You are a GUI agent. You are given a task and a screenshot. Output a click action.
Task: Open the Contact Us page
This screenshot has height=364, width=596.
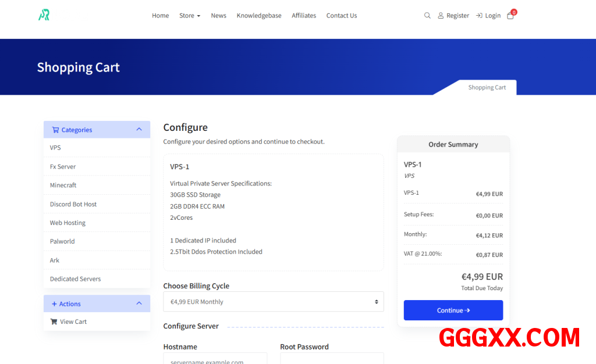tap(342, 16)
